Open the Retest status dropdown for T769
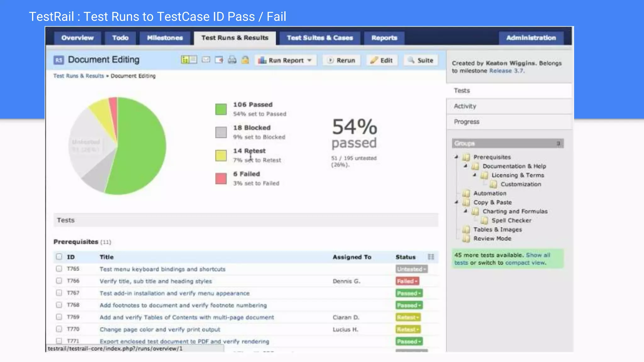 pos(408,317)
